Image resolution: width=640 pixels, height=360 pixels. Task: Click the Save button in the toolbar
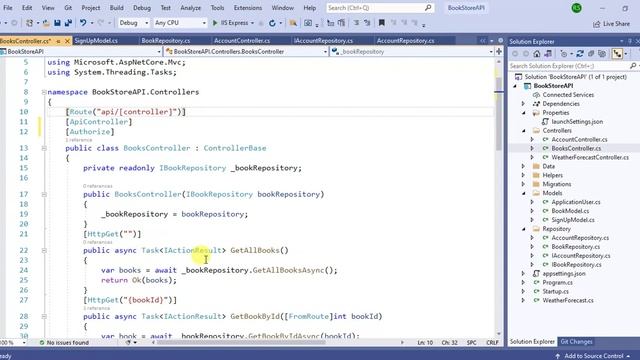pos(57,23)
